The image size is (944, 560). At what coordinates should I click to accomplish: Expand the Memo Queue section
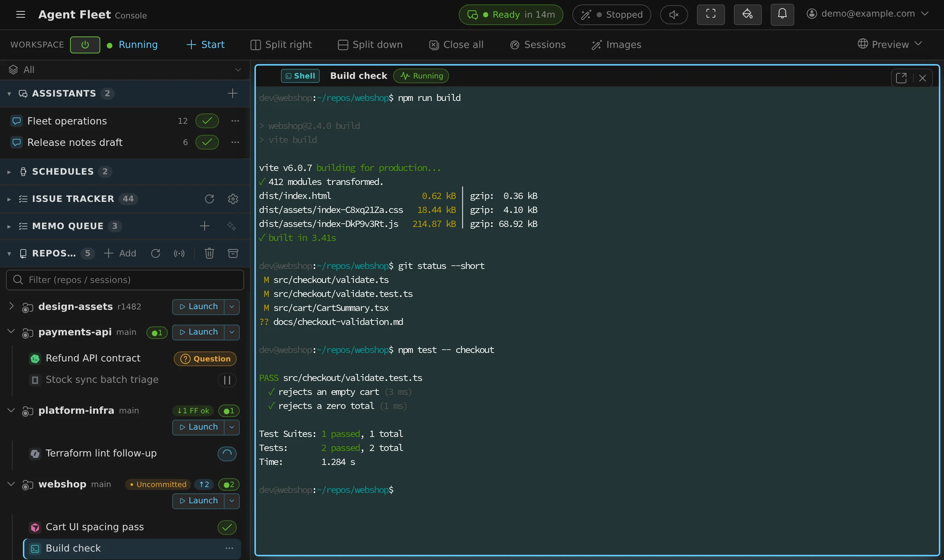(x=9, y=227)
